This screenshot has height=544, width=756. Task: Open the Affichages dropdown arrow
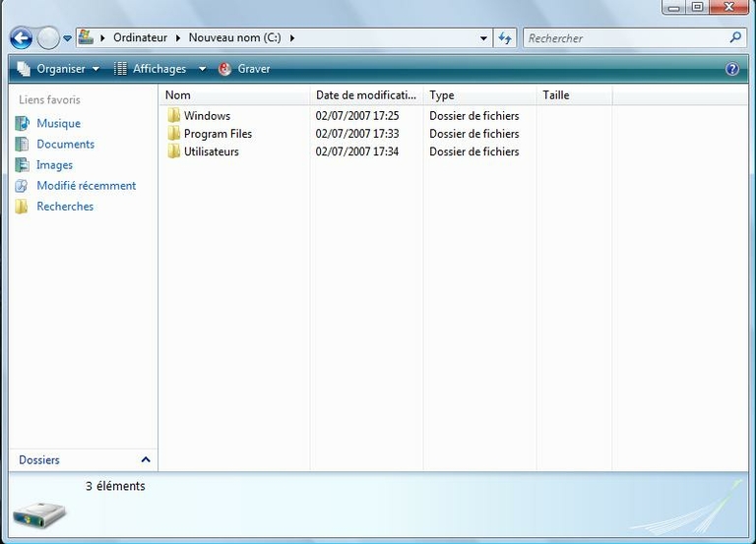(203, 69)
